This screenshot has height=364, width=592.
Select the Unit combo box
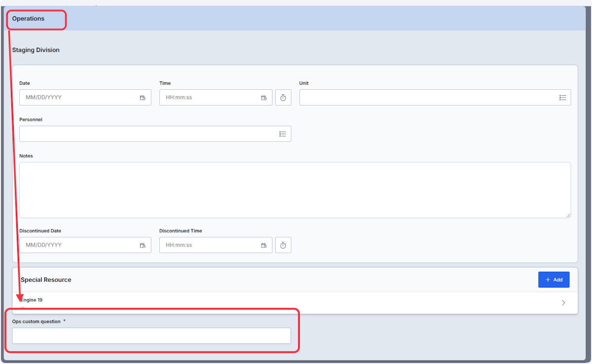point(435,98)
